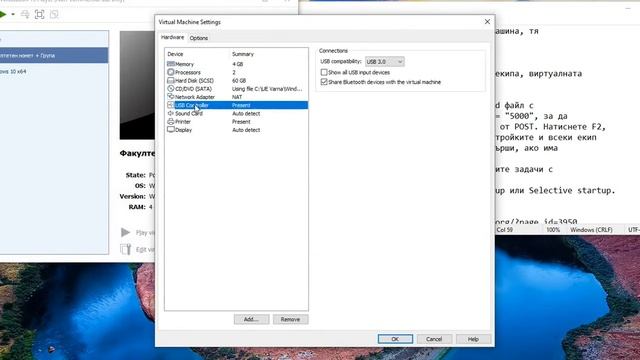
Task: Select the Windows 10 x64 library entry
Action: (x=54, y=71)
